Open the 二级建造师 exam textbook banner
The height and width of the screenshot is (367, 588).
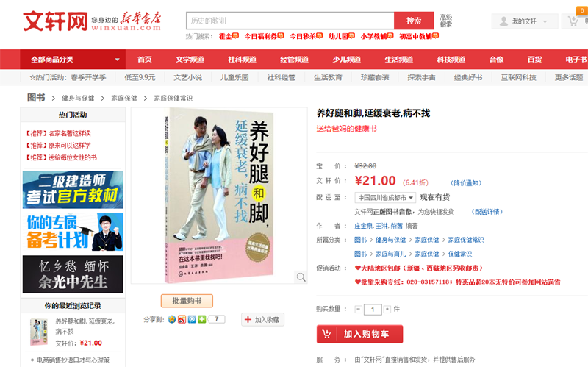[x=73, y=190]
